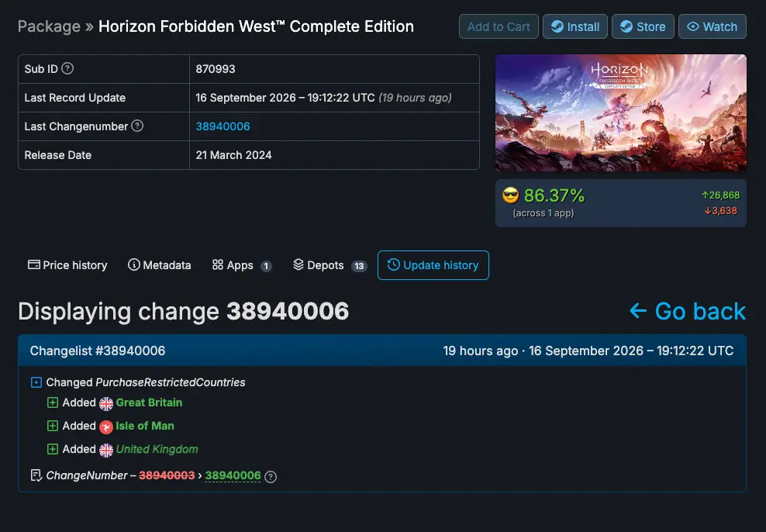Switch to the Price history tab

[x=67, y=265]
